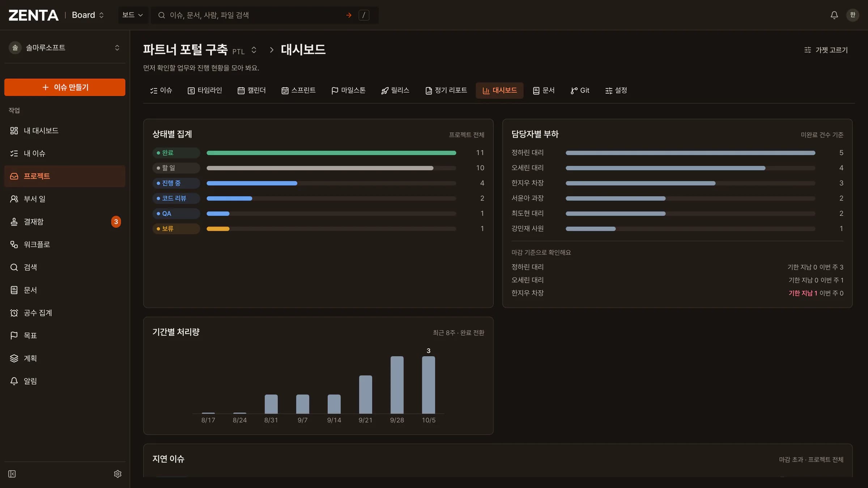
Task: Open 워크플로 in the sidebar
Action: (65, 244)
